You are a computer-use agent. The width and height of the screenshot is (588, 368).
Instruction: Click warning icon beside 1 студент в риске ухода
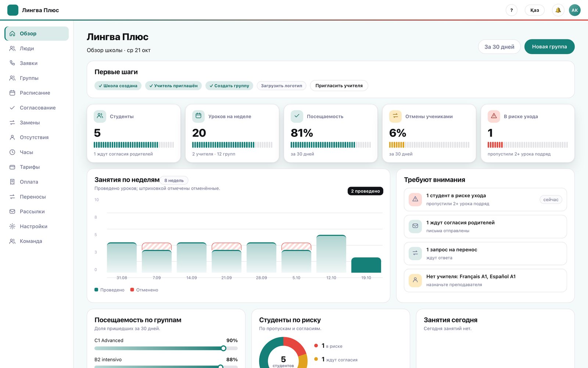415,199
